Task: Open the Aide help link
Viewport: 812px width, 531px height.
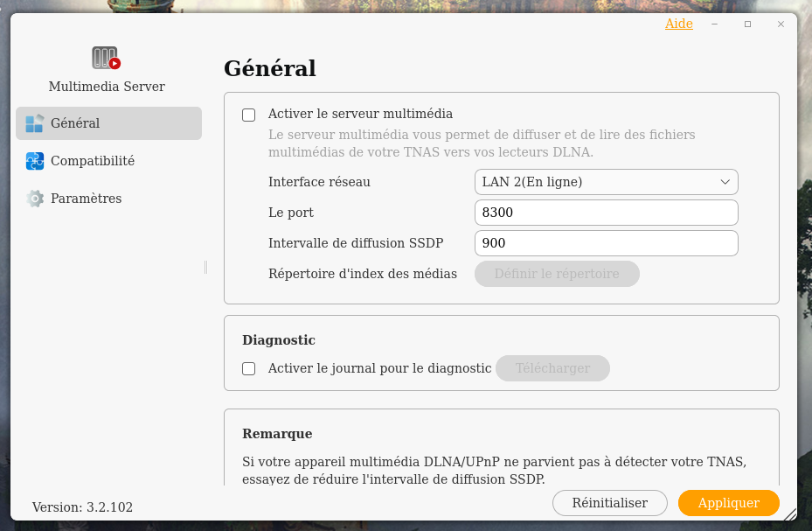Action: tap(678, 24)
